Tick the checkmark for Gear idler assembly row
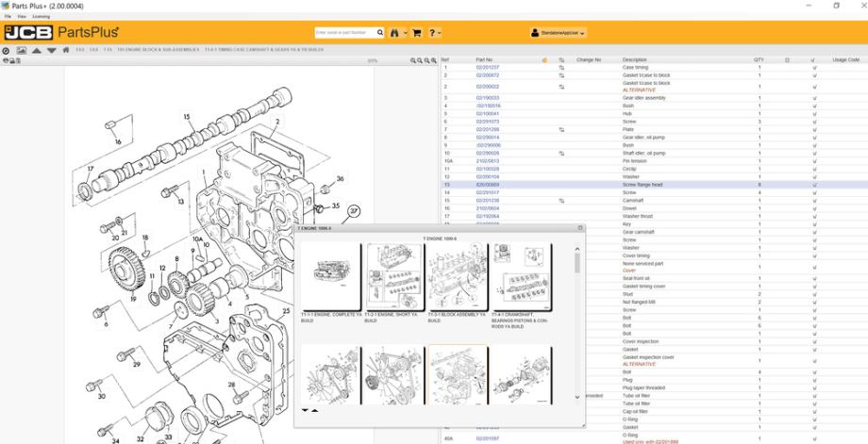 [x=814, y=98]
